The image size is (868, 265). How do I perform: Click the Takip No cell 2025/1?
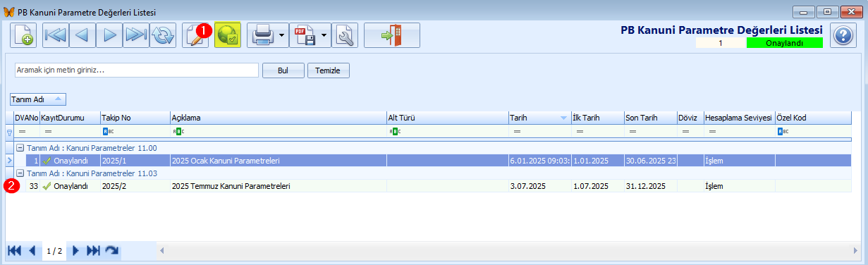135,161
